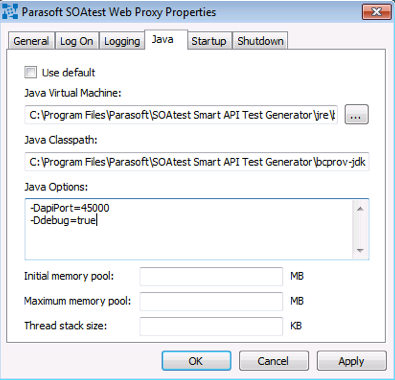Browse for Java Virtual Machine path
395x380 pixels.
pos(356,115)
